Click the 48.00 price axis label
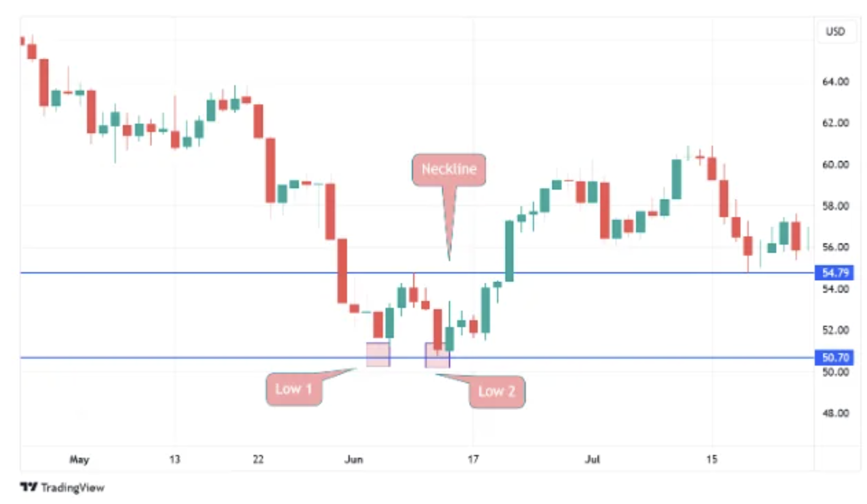This screenshot has width=867, height=504. point(835,413)
